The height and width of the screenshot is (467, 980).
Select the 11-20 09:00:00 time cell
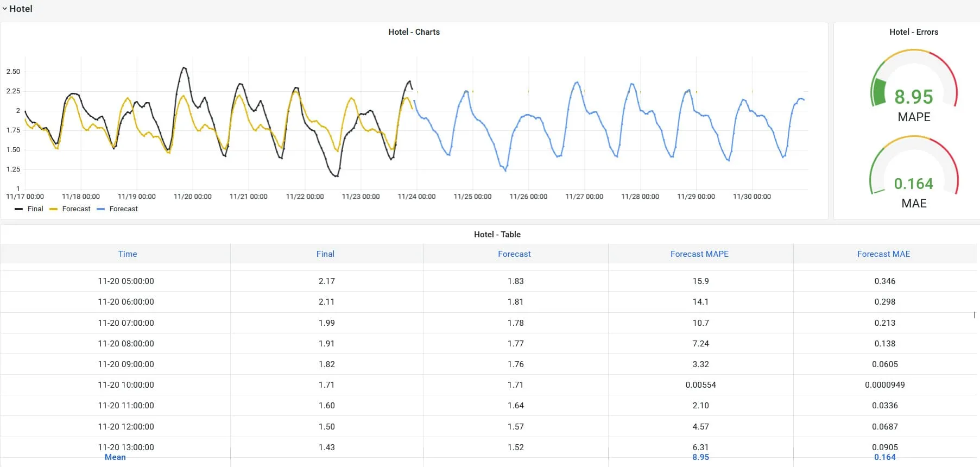click(x=126, y=364)
